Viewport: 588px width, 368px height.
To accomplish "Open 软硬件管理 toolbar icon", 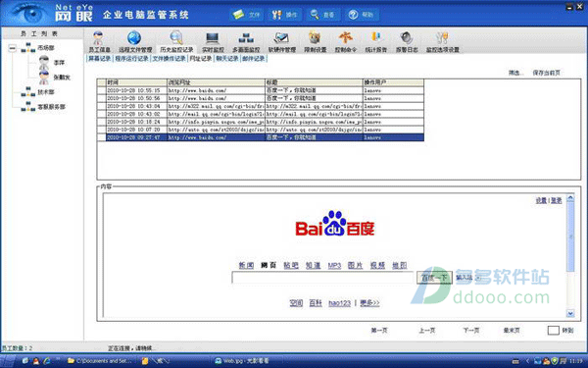I will 281,41.
